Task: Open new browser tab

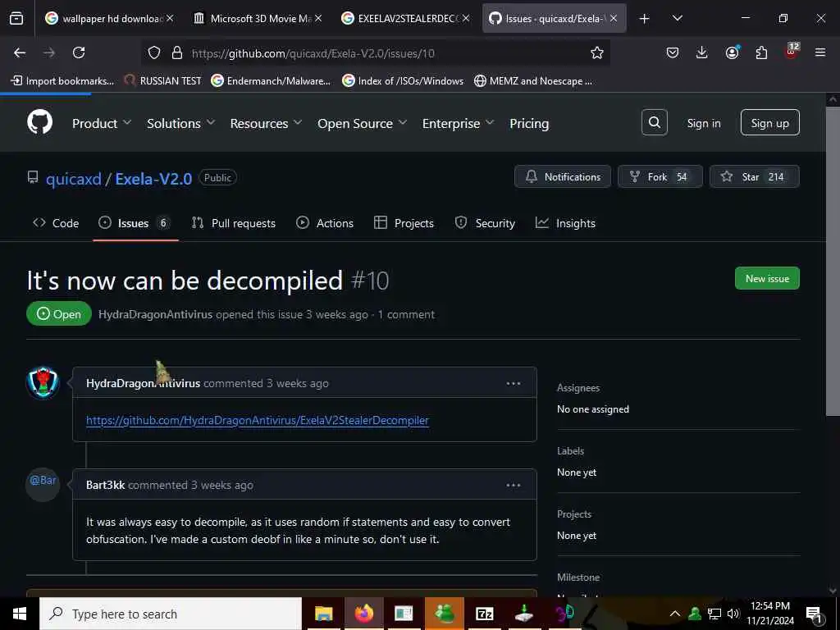Action: (645, 19)
